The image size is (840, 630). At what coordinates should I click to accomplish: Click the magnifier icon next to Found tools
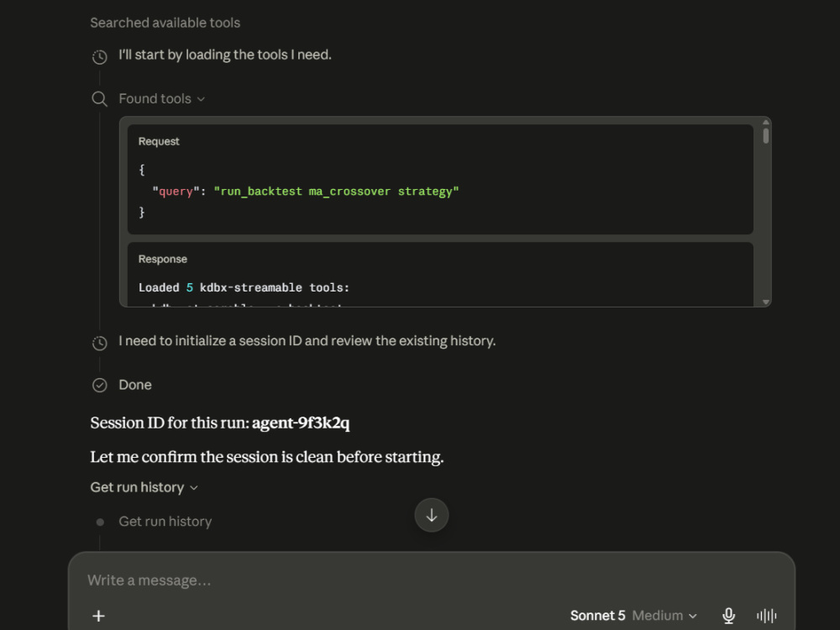[100, 99]
